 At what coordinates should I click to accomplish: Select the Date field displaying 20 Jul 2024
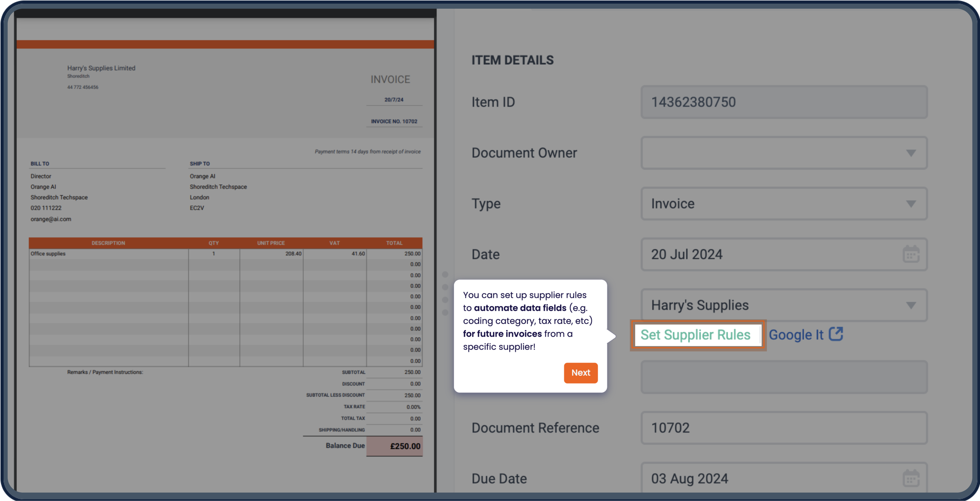click(x=761, y=254)
